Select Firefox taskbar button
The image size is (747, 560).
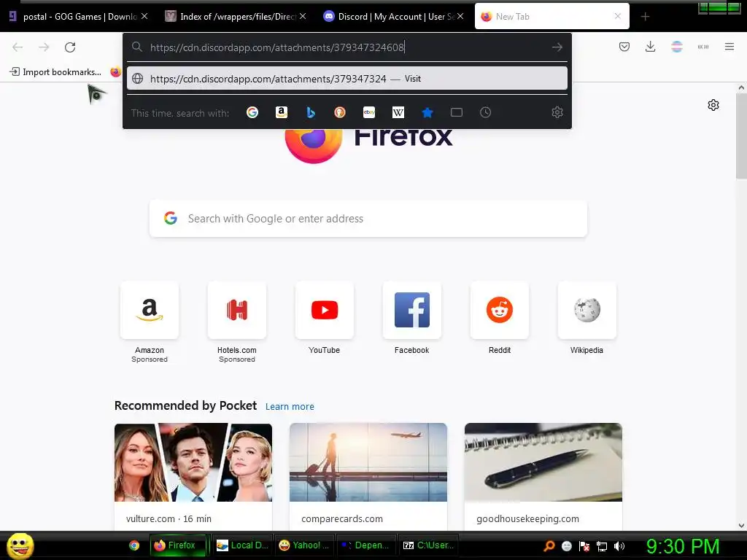point(179,545)
